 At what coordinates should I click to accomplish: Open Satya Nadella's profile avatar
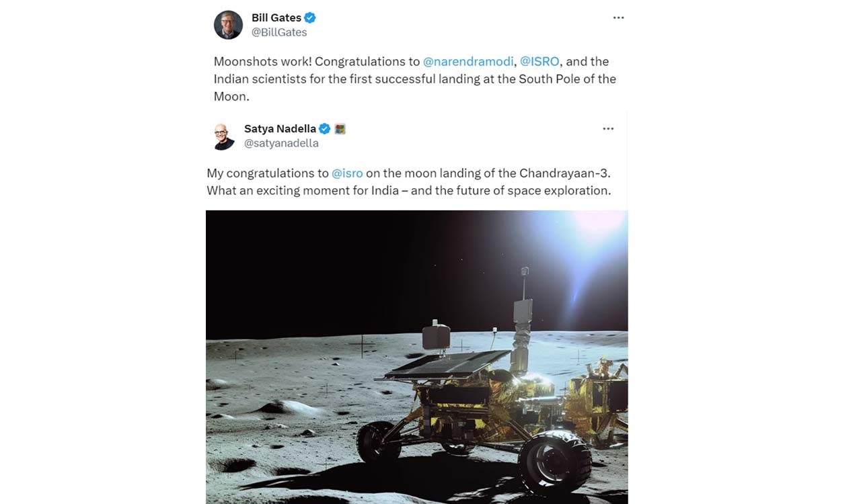223,135
